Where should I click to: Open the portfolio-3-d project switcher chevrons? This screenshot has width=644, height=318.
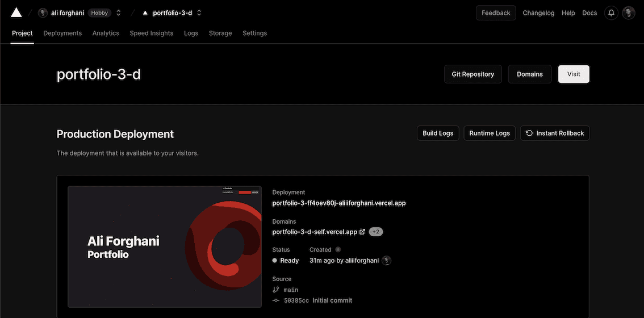pyautogui.click(x=199, y=12)
